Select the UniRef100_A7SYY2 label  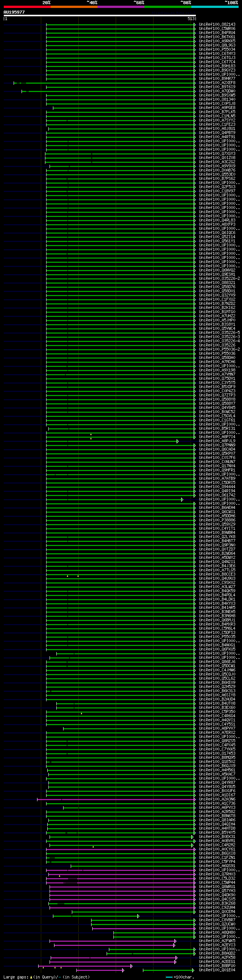217,120
